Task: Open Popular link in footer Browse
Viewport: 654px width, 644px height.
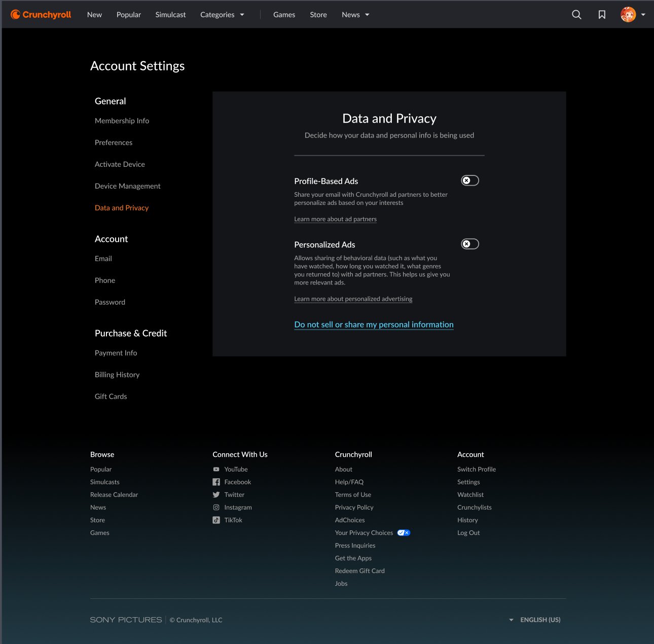Action: (x=101, y=470)
